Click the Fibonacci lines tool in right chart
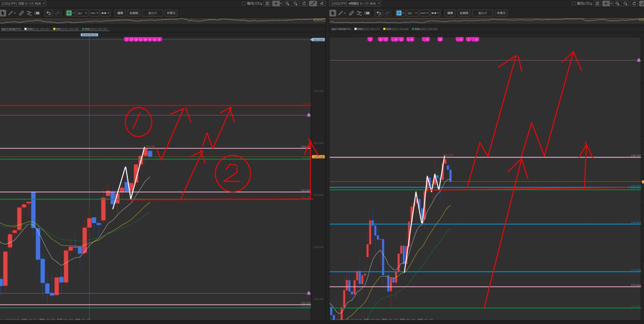Screen dimensions: 644x324 click(x=359, y=13)
